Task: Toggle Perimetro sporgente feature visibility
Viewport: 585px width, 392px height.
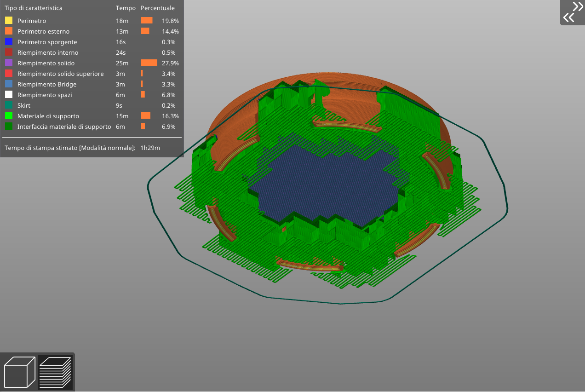Action: pos(92,42)
